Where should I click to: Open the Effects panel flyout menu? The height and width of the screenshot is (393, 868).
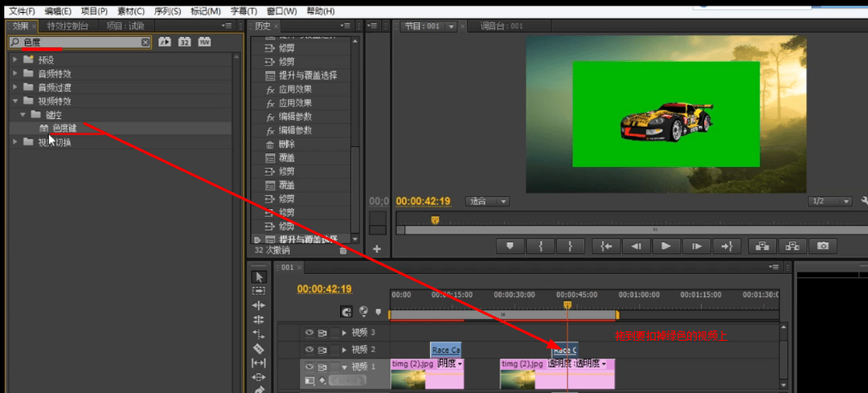227,26
